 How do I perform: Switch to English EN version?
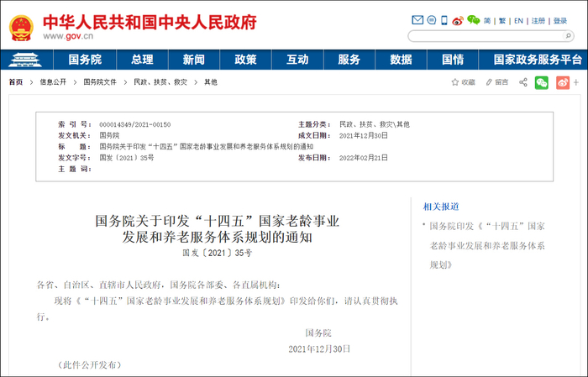click(x=518, y=21)
